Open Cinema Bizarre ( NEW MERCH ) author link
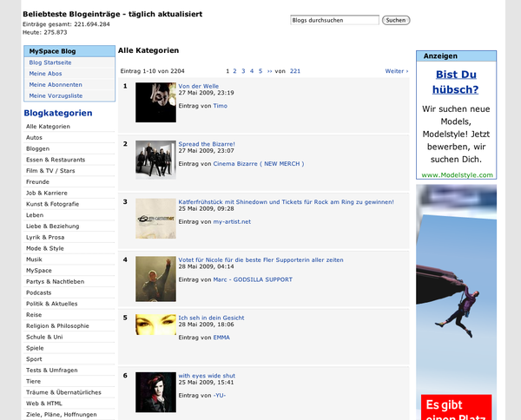The height and width of the screenshot is (420, 521). pos(259,164)
